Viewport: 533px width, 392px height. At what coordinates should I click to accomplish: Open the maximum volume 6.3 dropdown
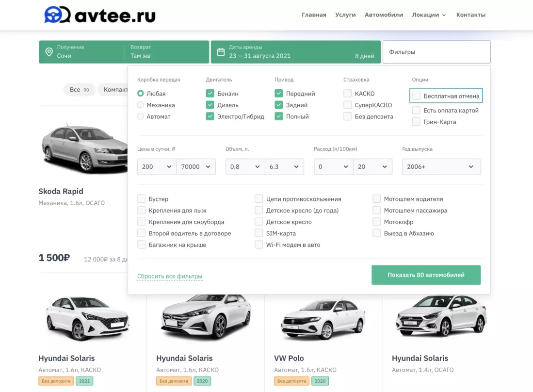tap(284, 166)
